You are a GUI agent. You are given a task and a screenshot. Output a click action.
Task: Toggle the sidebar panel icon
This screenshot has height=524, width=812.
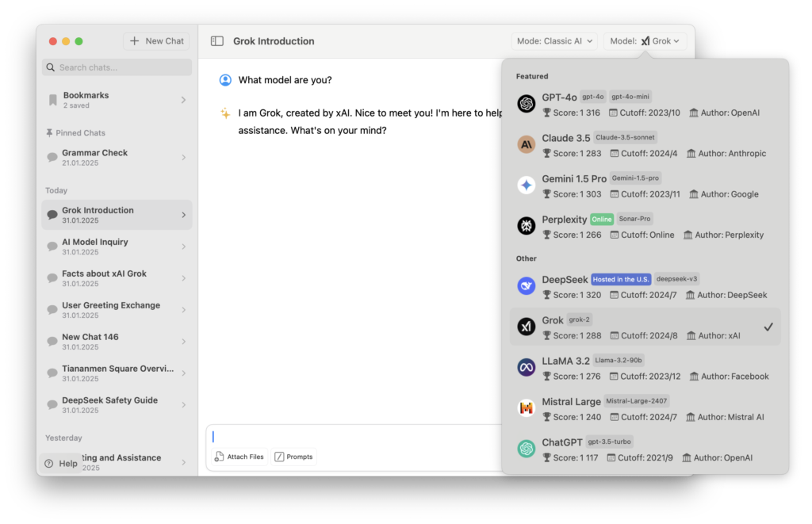pyautogui.click(x=217, y=41)
